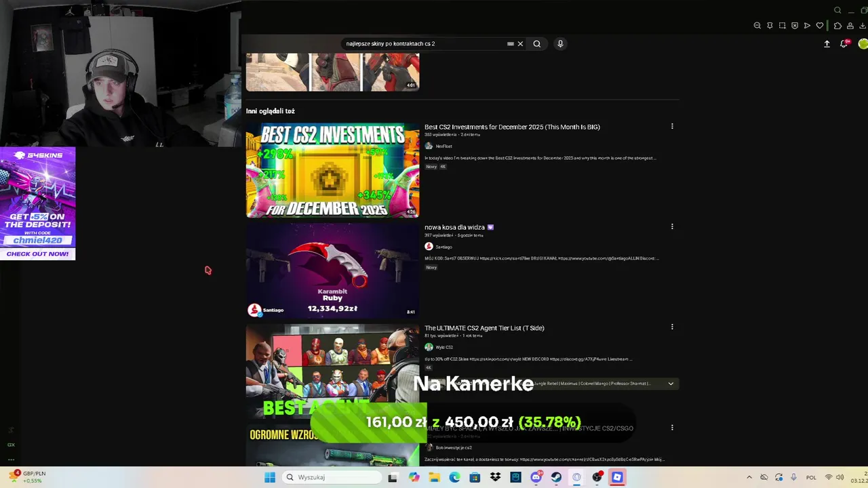Open the browser downloads icon
This screenshot has height=488, width=868.
863,26
